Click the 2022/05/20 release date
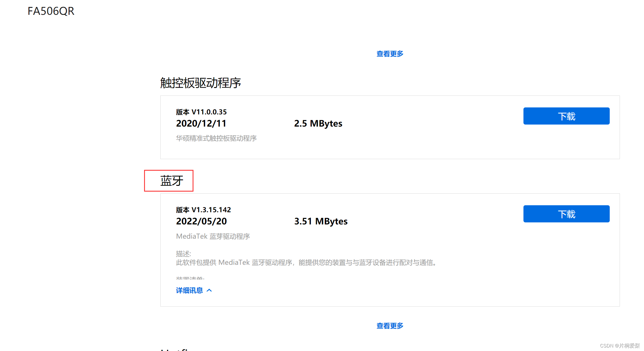The width and height of the screenshot is (644, 351). coord(201,222)
